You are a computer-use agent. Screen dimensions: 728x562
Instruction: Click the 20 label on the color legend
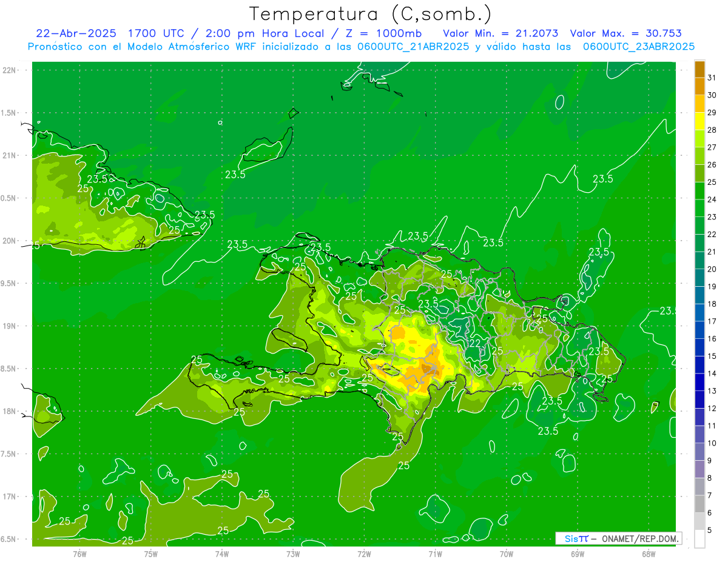712,269
